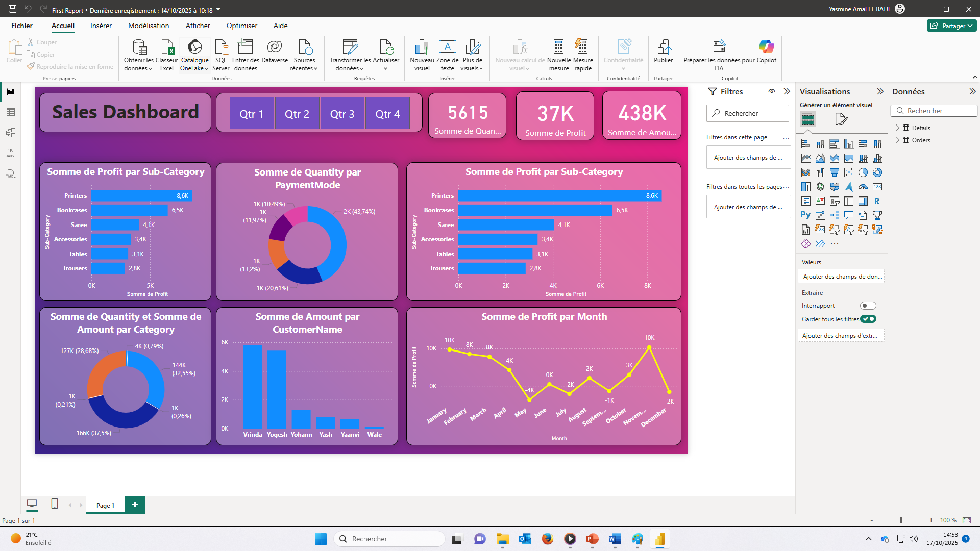Open the Partager dropdown button
980x551 pixels.
point(951,26)
